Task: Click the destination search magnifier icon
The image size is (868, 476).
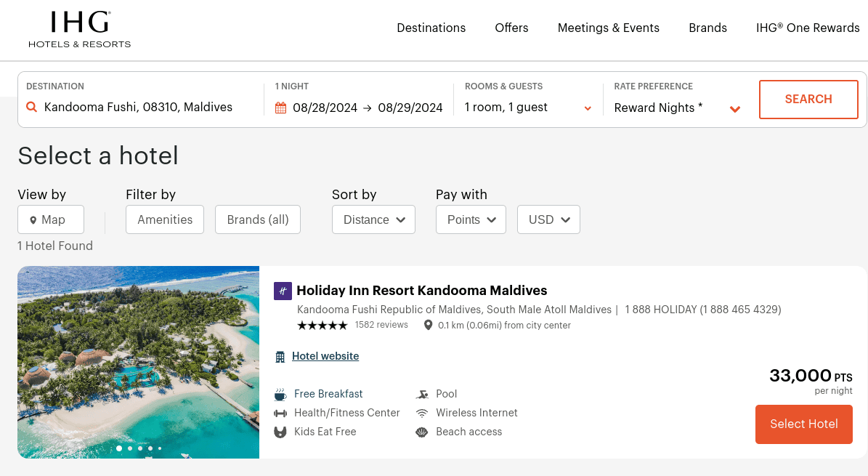Action: pyautogui.click(x=32, y=107)
